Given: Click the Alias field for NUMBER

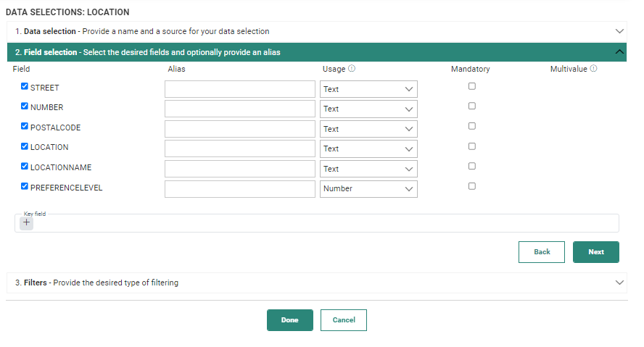Looking at the screenshot, I should (x=240, y=109).
